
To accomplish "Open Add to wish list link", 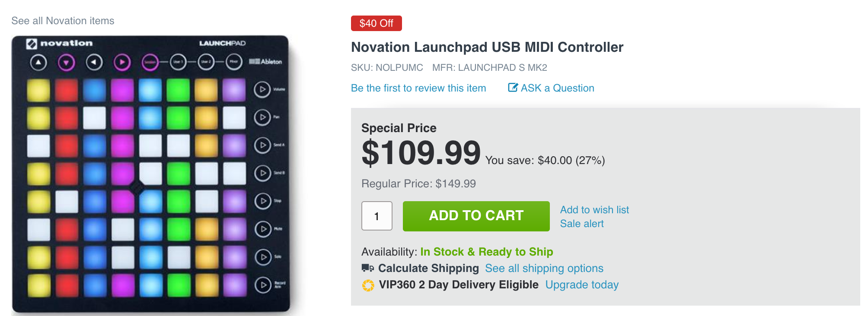I will [594, 210].
